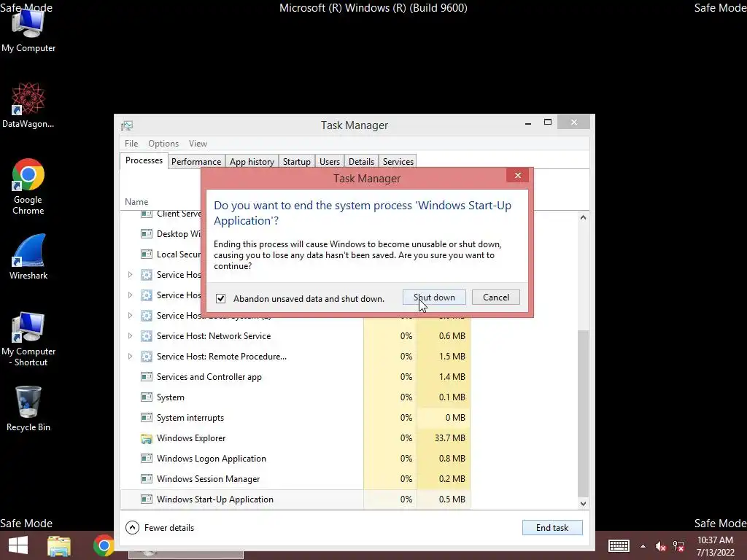Image resolution: width=747 pixels, height=560 pixels.
Task: Select the Processes tab
Action: tap(144, 160)
